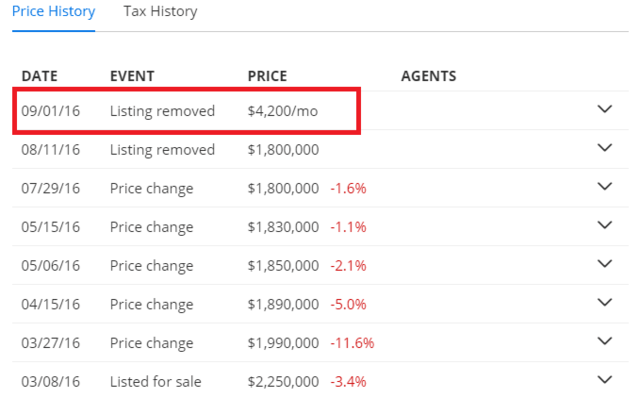Click the 09/01/16 date cell
Image resolution: width=640 pixels, height=398 pixels.
(x=51, y=111)
